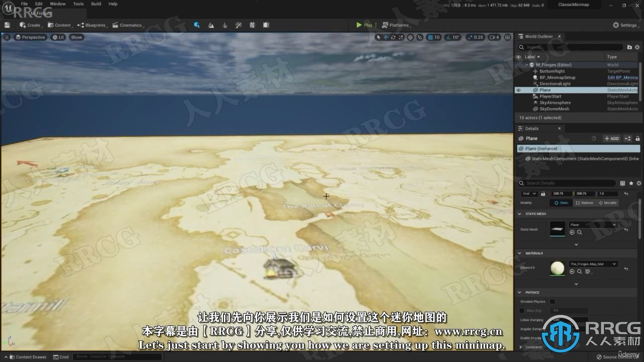Open the viewport Show menu

(76, 37)
